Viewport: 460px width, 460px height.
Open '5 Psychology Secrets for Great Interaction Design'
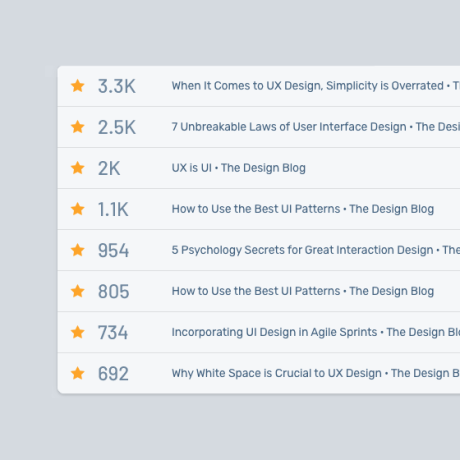[316, 250]
